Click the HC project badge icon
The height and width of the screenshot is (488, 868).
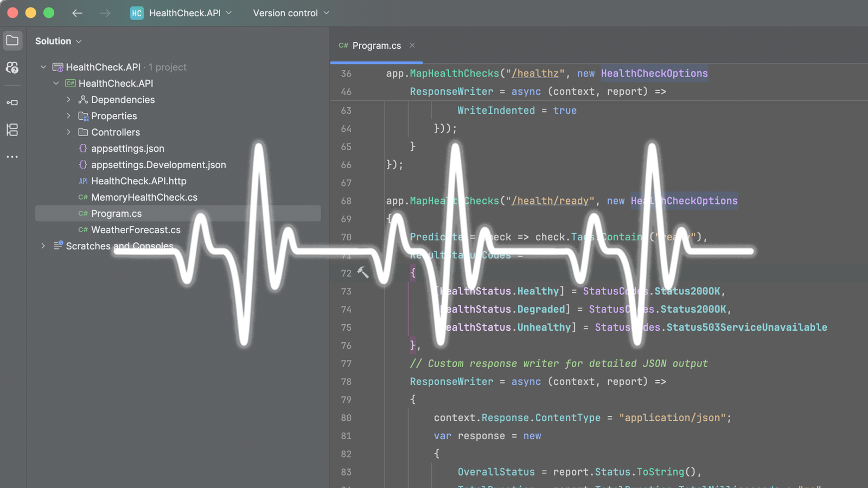(137, 13)
